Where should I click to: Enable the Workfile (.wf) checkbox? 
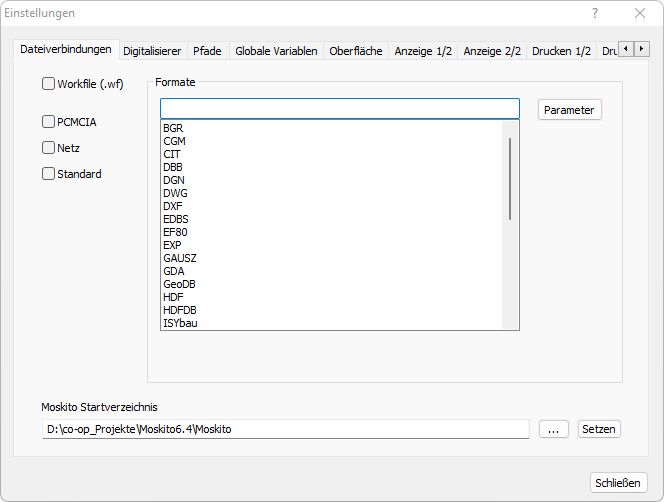click(x=49, y=84)
